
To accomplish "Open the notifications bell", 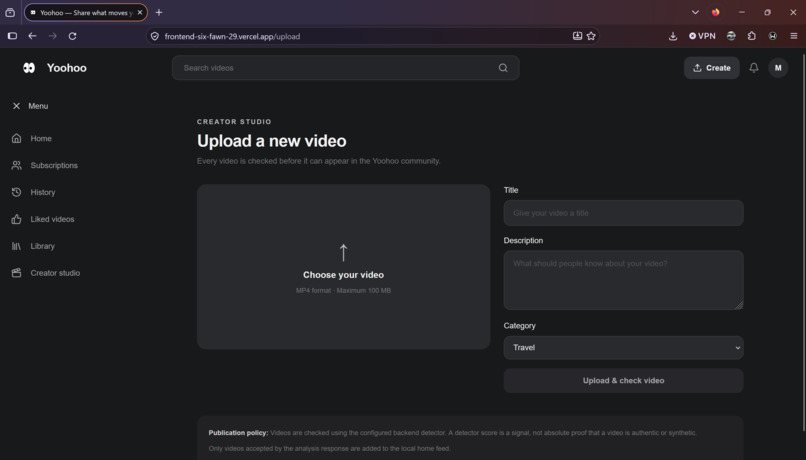I will point(754,68).
